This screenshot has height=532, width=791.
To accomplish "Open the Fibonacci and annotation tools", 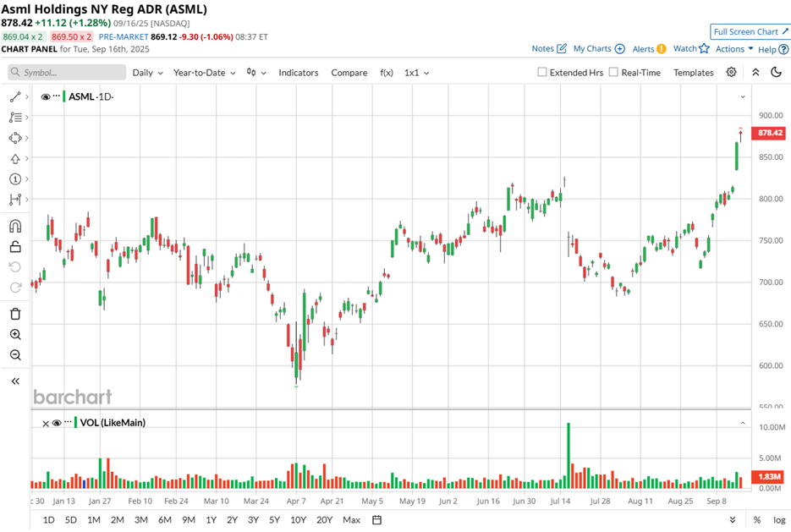I will point(15,118).
